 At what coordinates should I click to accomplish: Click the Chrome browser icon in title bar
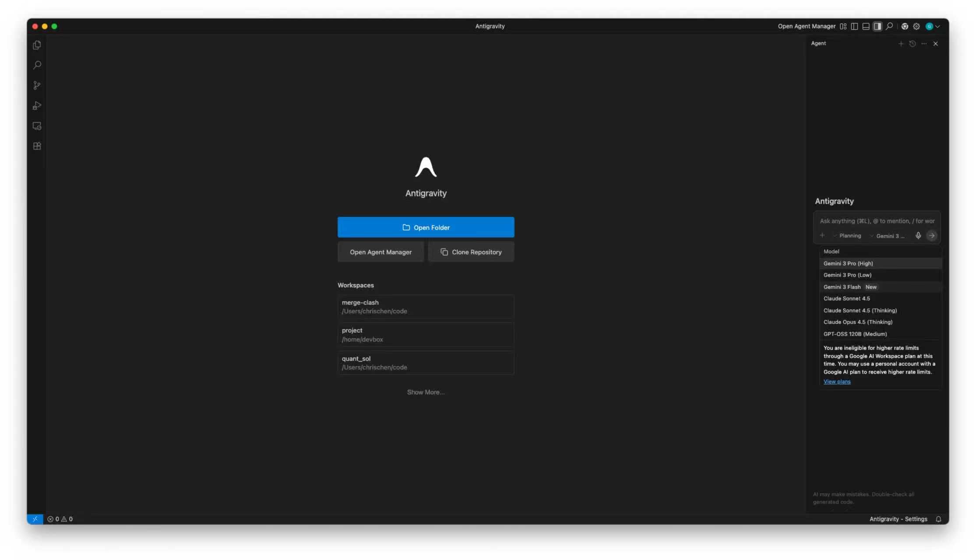pos(905,26)
